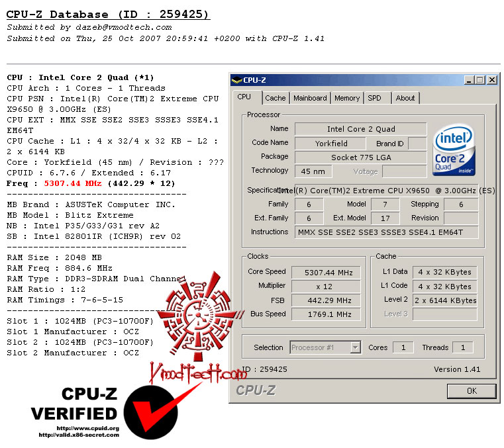Click the 'SB : Intel 82801IR (ICH9R)' line
The width and height of the screenshot is (504, 448).
93,236
